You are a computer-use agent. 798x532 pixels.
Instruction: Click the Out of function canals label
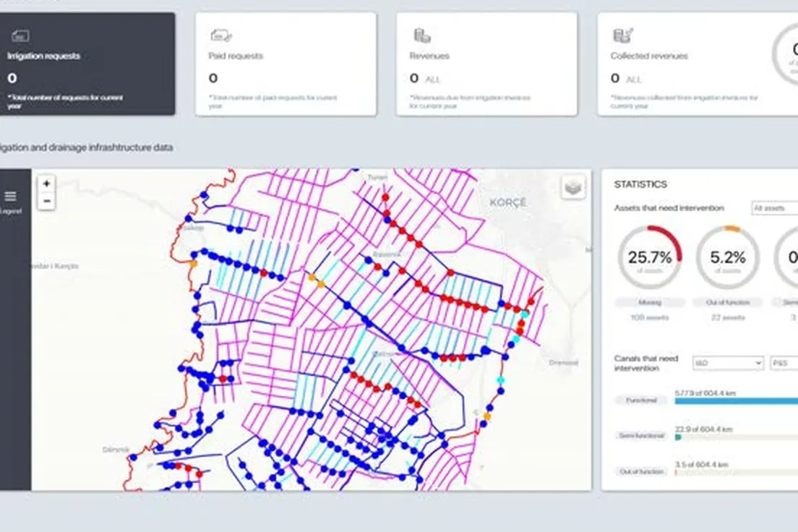click(x=641, y=471)
